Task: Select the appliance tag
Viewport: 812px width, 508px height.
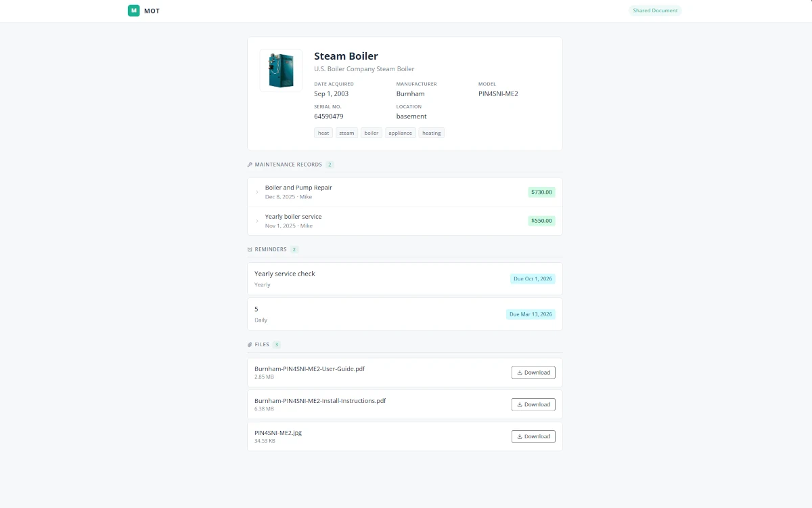Action: tap(400, 133)
